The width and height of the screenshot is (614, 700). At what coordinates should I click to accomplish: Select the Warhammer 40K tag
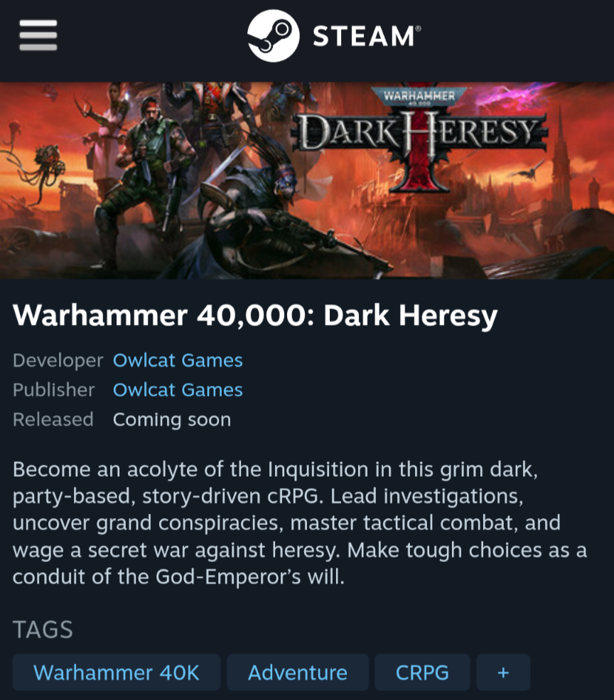pyautogui.click(x=117, y=672)
